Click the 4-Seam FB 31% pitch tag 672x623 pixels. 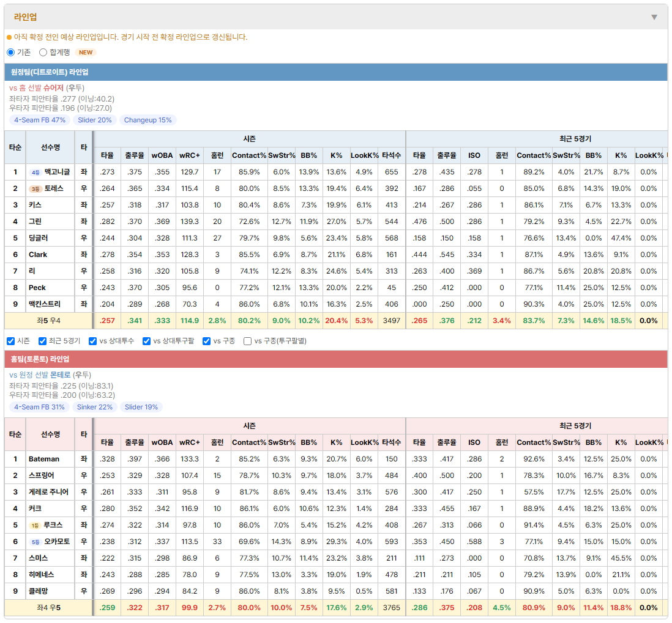39,407
